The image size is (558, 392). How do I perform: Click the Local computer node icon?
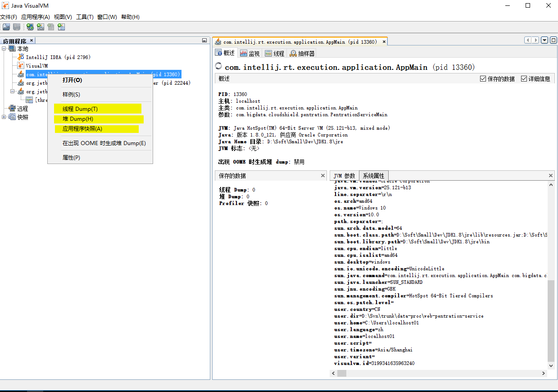click(12, 49)
